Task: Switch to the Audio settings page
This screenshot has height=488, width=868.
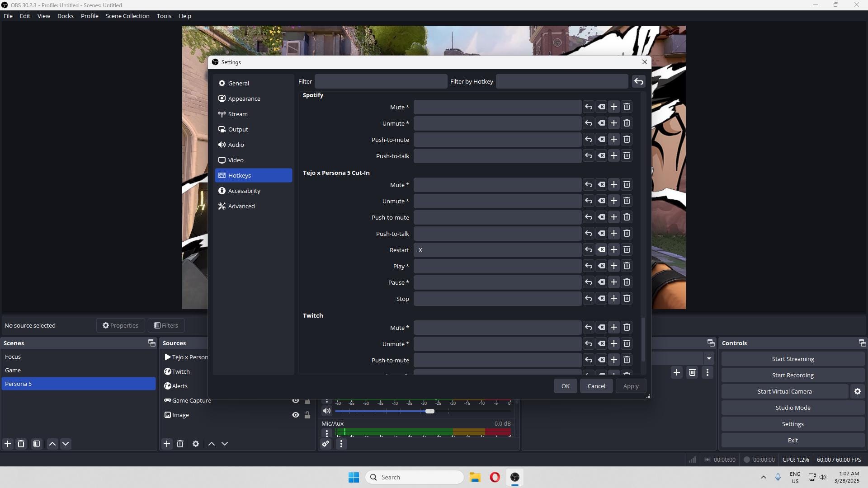Action: (236, 144)
